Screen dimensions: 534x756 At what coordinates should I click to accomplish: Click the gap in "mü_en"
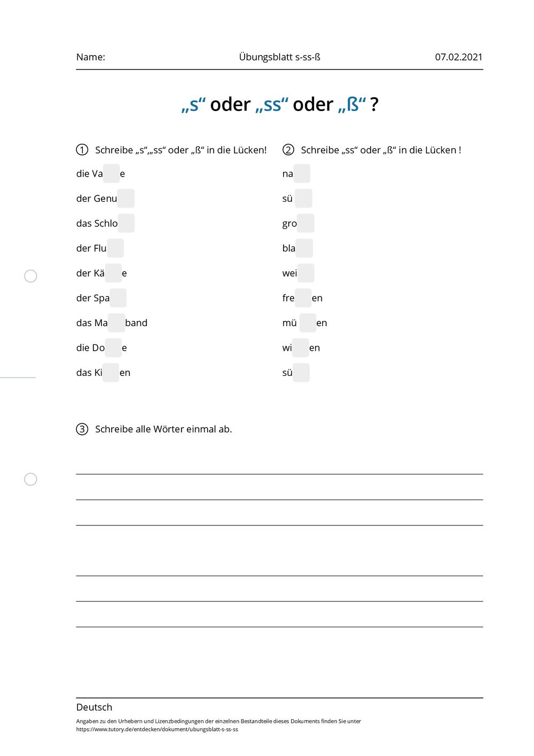[308, 323]
